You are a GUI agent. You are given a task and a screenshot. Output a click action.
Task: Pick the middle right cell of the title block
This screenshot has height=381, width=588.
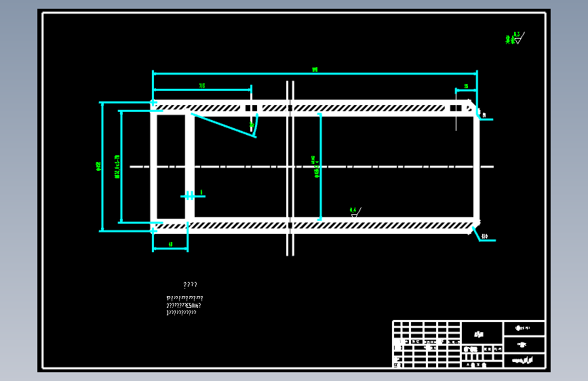pos(524,344)
